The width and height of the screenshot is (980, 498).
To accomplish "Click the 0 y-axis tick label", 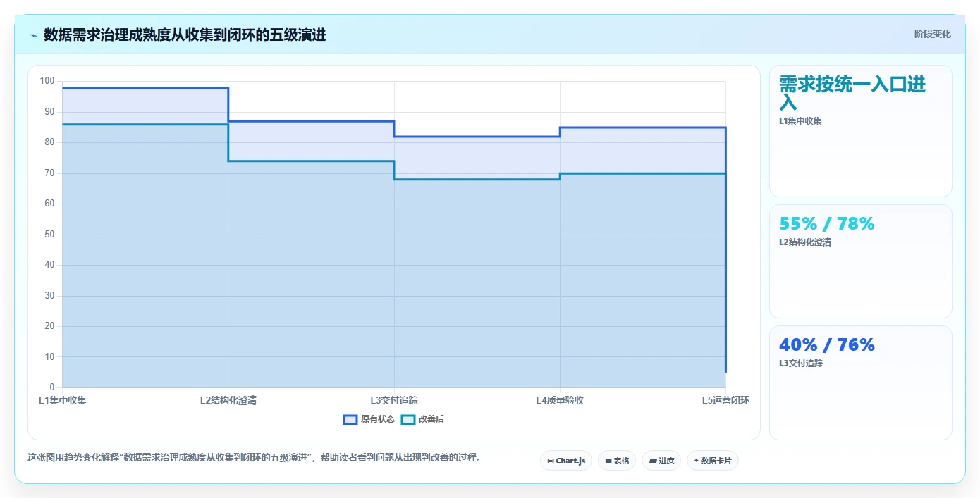I will [52, 387].
